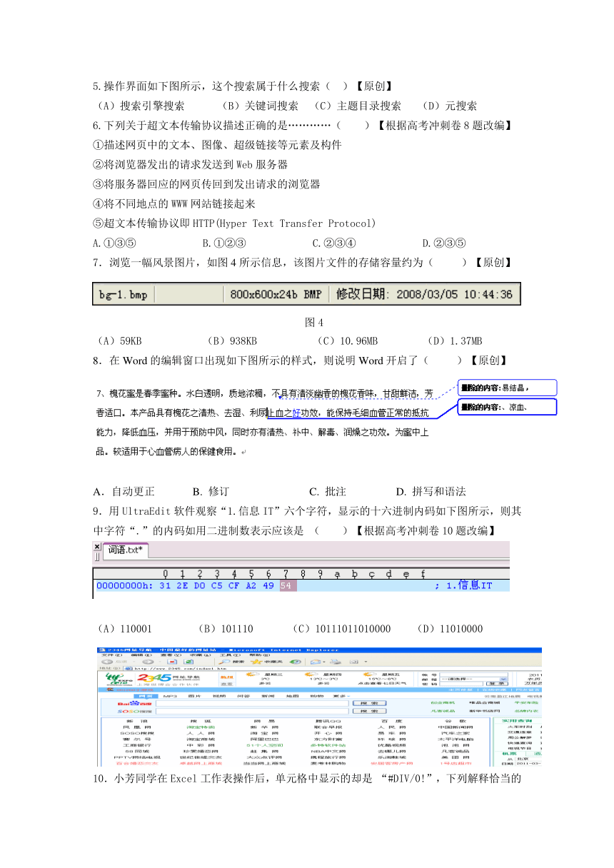
Task: Open 文件(F) menu in IE window
Action: [x=111, y=656]
